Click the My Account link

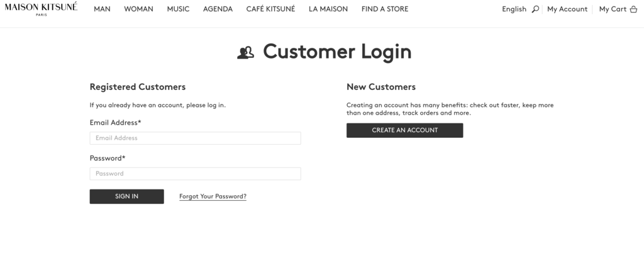[x=567, y=9]
